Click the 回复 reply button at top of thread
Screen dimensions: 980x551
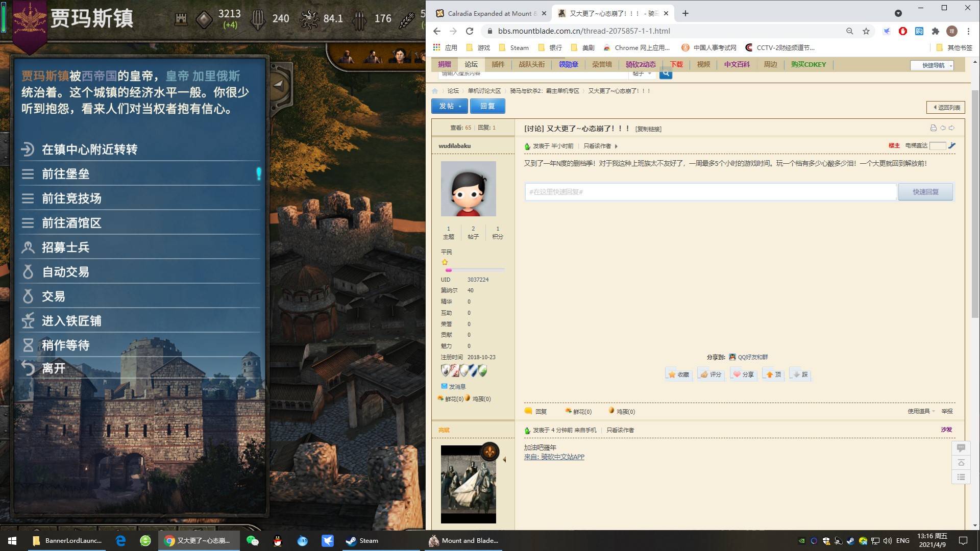487,106
